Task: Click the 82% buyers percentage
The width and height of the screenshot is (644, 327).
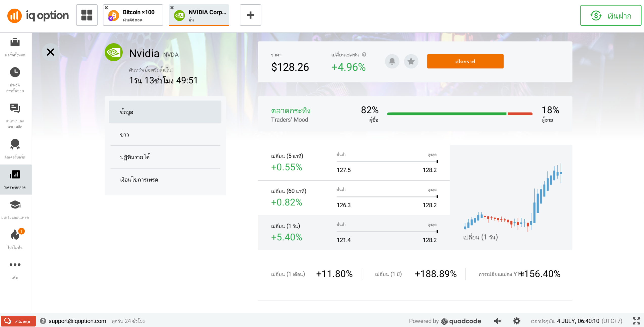Action: pyautogui.click(x=370, y=110)
